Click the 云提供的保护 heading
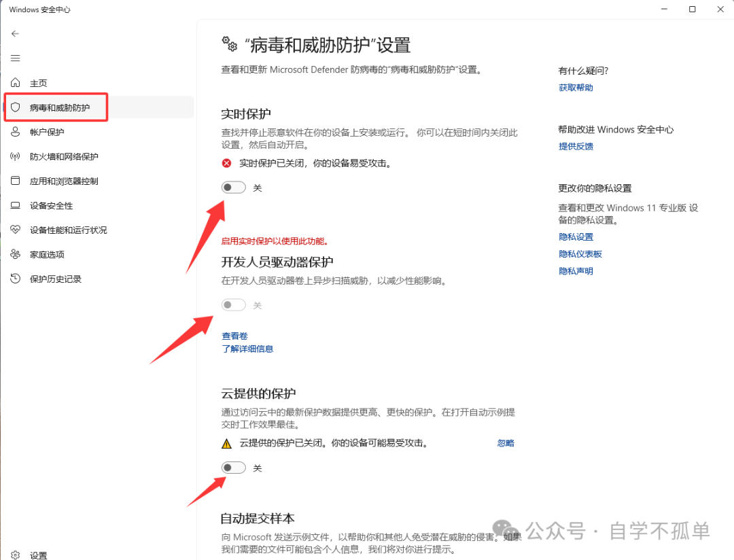This screenshot has height=560, width=734. pyautogui.click(x=258, y=393)
